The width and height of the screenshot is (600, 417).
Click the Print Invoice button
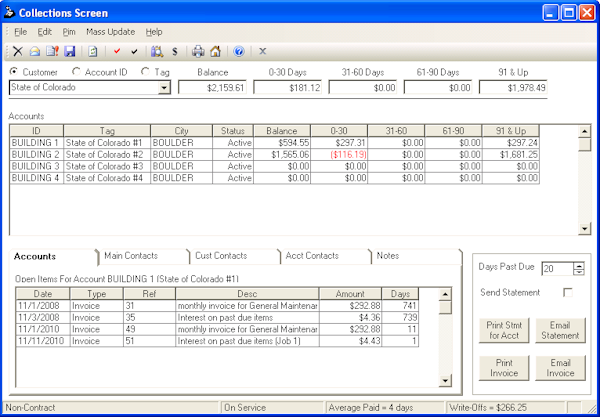tap(504, 368)
